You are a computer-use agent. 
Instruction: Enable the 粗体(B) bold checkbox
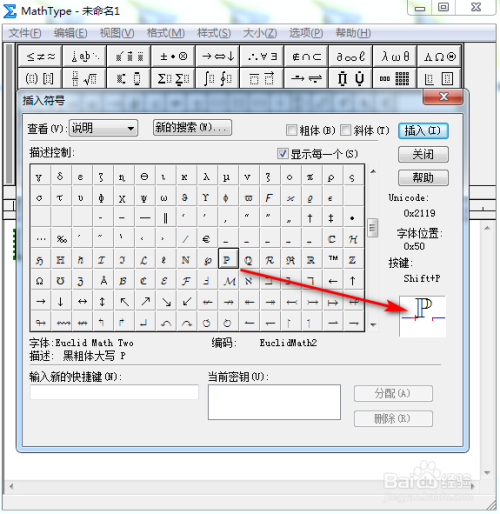[292, 130]
